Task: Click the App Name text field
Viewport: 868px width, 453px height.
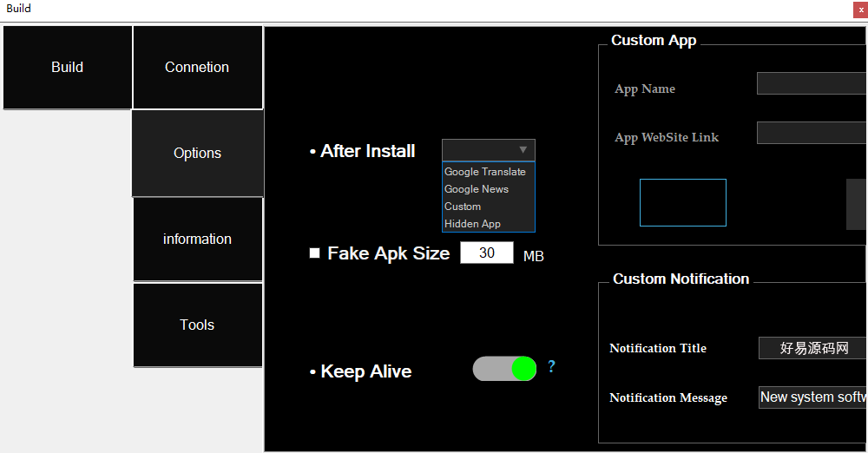Action: click(812, 84)
